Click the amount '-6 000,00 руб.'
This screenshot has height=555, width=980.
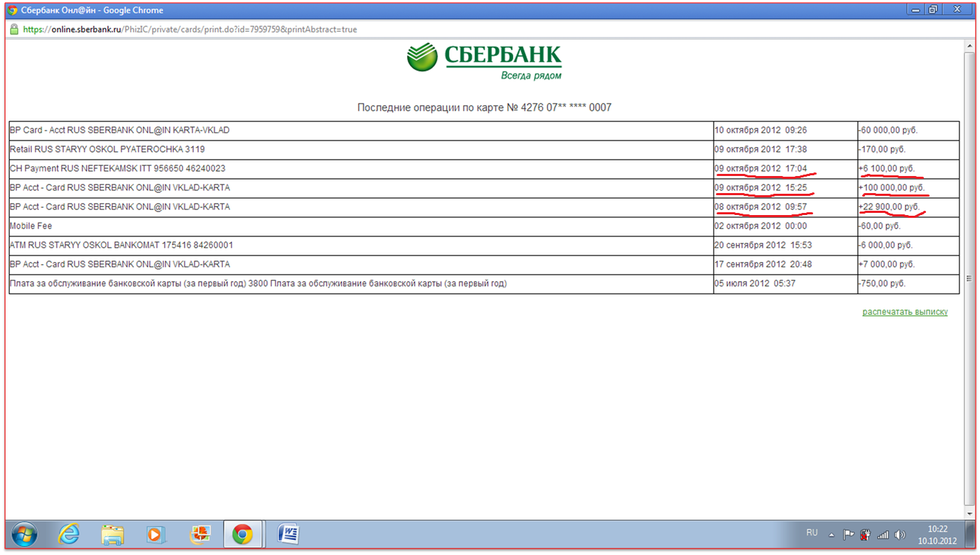coord(886,245)
